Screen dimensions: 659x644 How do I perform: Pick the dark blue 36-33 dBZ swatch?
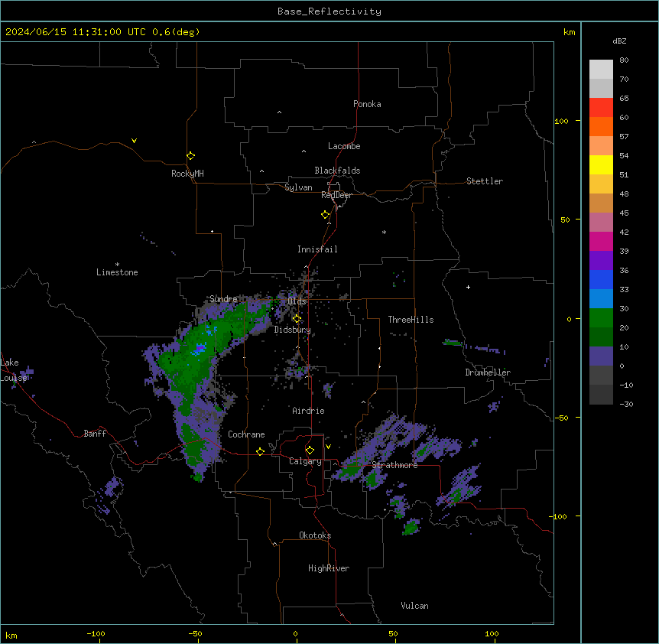[x=601, y=279]
